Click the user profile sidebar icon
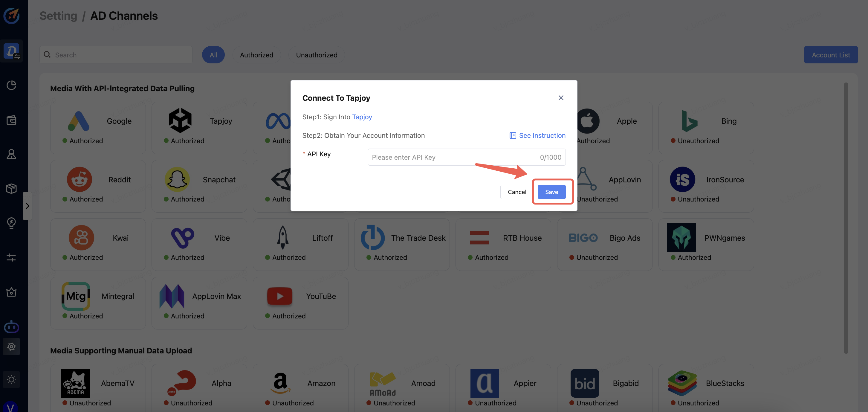 tap(11, 154)
